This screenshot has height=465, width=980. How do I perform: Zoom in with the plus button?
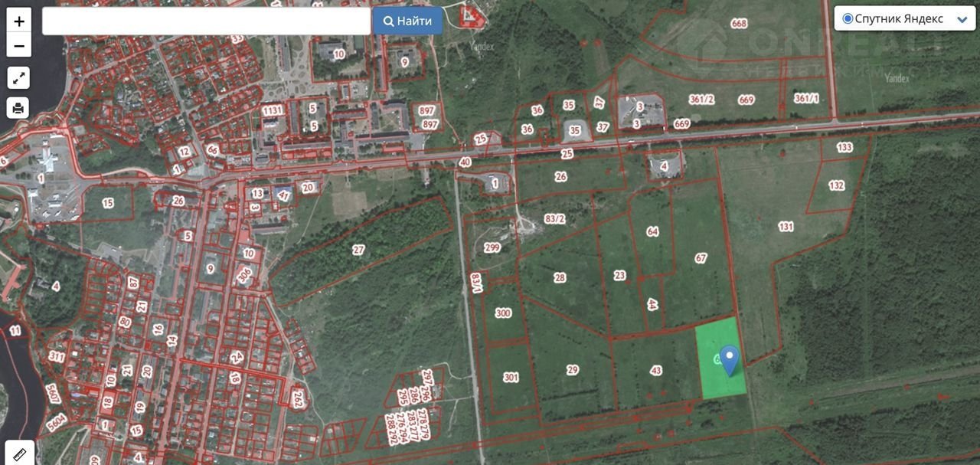(x=19, y=21)
